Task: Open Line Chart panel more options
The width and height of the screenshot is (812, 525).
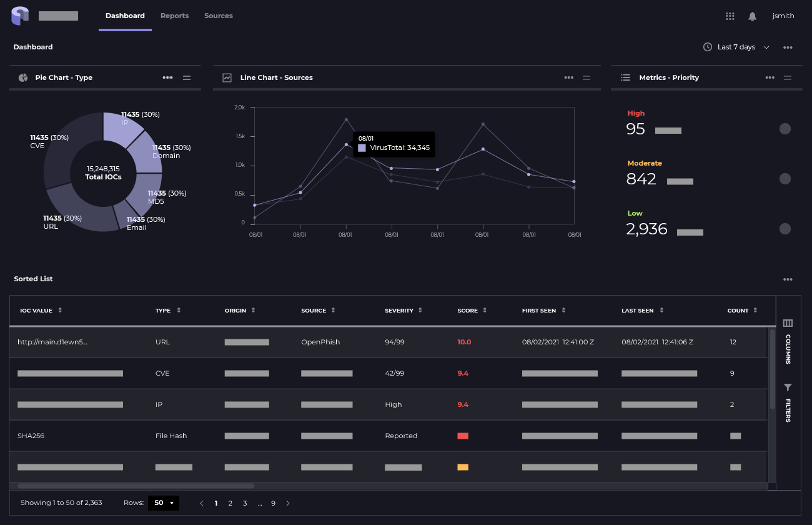Action: pyautogui.click(x=568, y=77)
